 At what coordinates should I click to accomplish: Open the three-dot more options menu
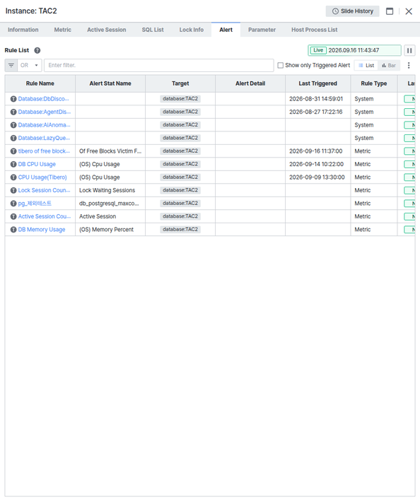pyautogui.click(x=409, y=65)
